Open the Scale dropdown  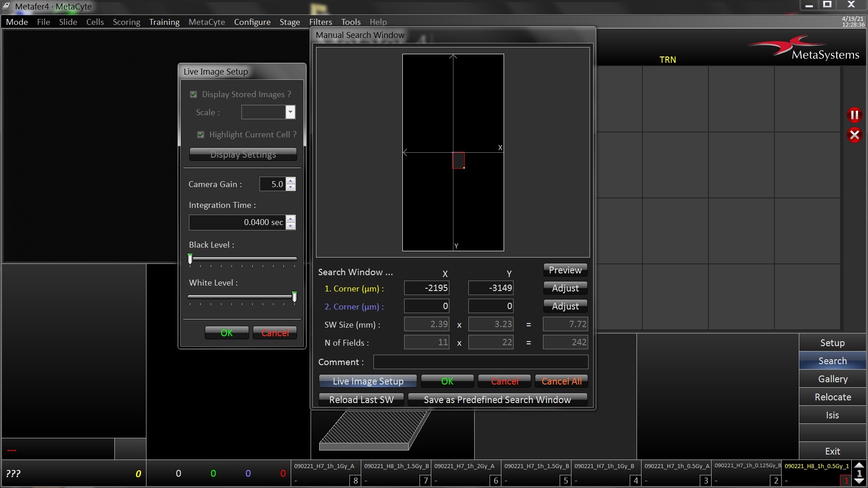[x=290, y=112]
